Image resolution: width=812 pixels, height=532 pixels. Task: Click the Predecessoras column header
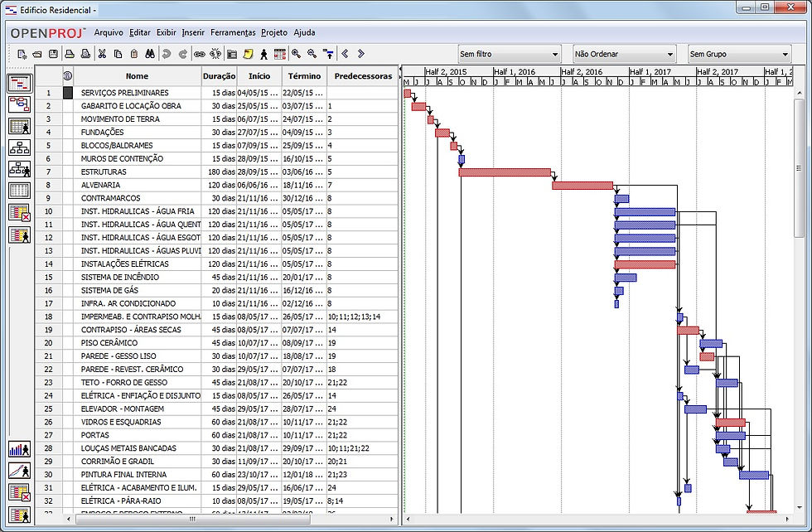[x=363, y=76]
